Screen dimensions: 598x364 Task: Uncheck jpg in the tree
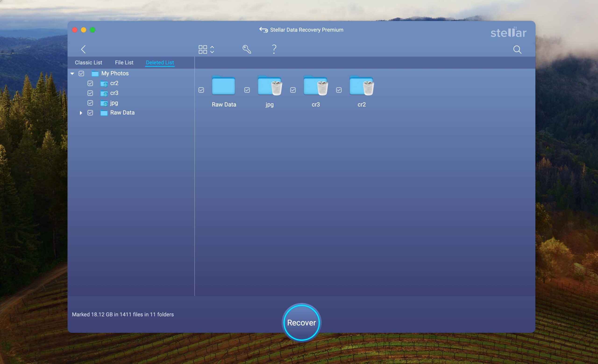pos(90,103)
